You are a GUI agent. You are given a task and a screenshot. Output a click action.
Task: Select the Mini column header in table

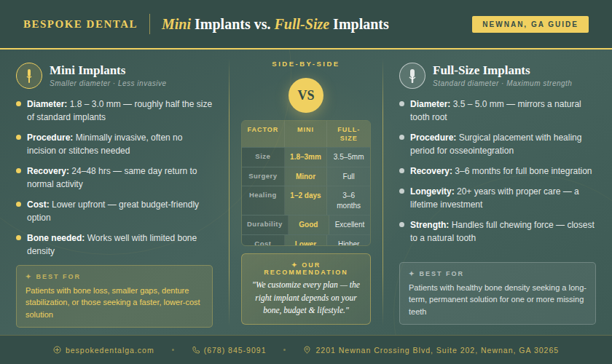tap(305, 130)
